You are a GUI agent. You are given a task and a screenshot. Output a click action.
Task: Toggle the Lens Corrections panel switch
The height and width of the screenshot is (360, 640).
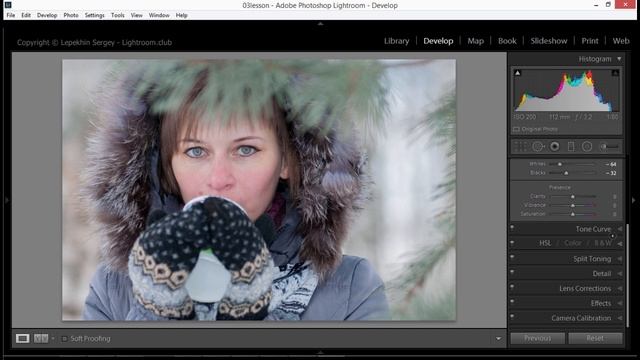coord(512,287)
